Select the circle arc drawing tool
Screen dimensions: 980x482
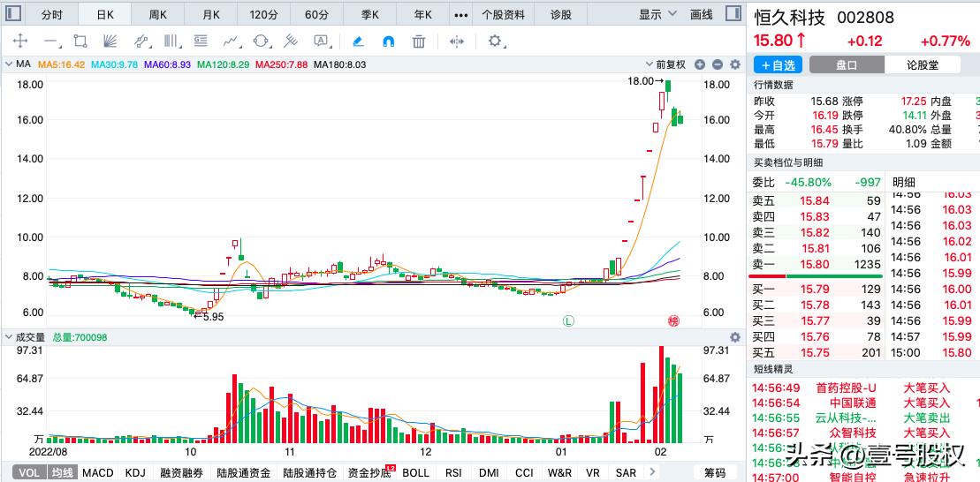262,41
